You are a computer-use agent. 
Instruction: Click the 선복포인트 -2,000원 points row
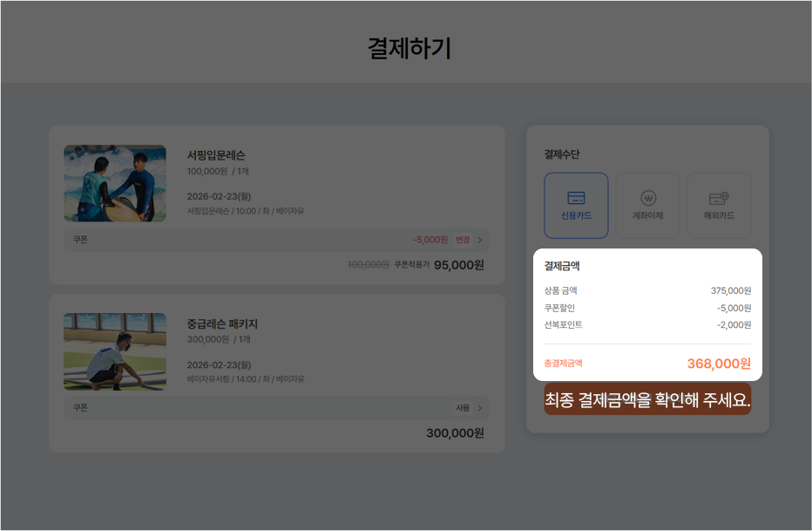pos(648,324)
